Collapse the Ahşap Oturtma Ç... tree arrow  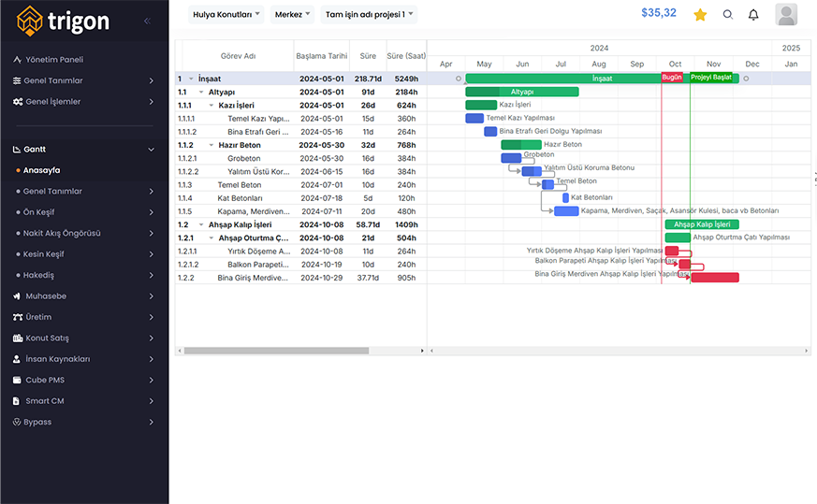click(x=211, y=238)
